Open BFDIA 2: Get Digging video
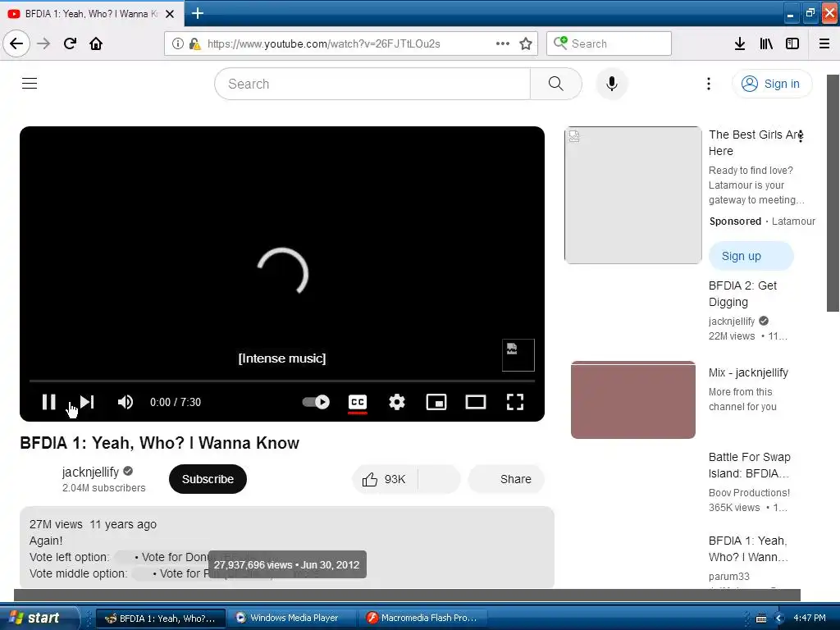The height and width of the screenshot is (630, 840). (x=742, y=294)
